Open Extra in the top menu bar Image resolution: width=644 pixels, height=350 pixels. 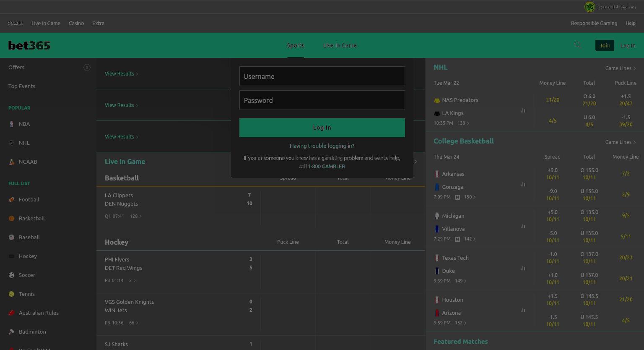98,24
